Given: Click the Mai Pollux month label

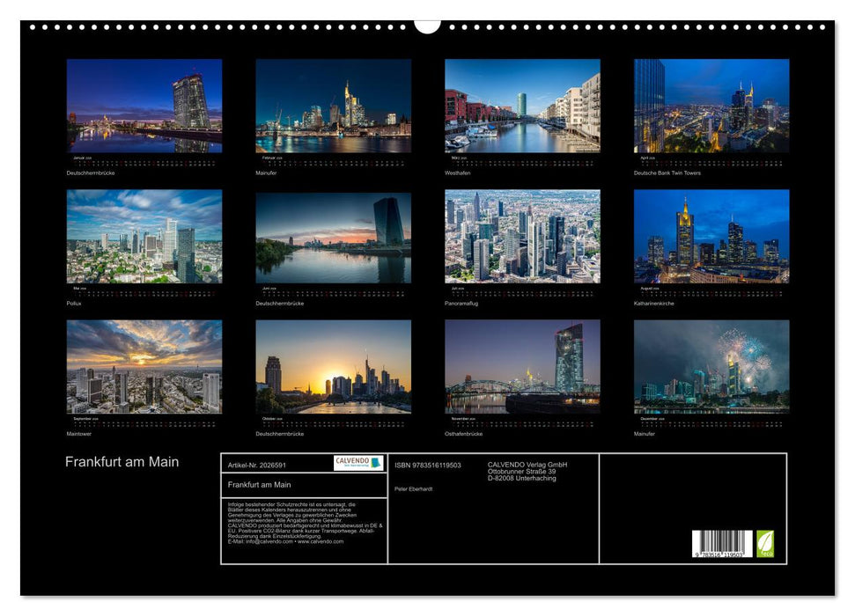Looking at the screenshot, I should [x=74, y=304].
